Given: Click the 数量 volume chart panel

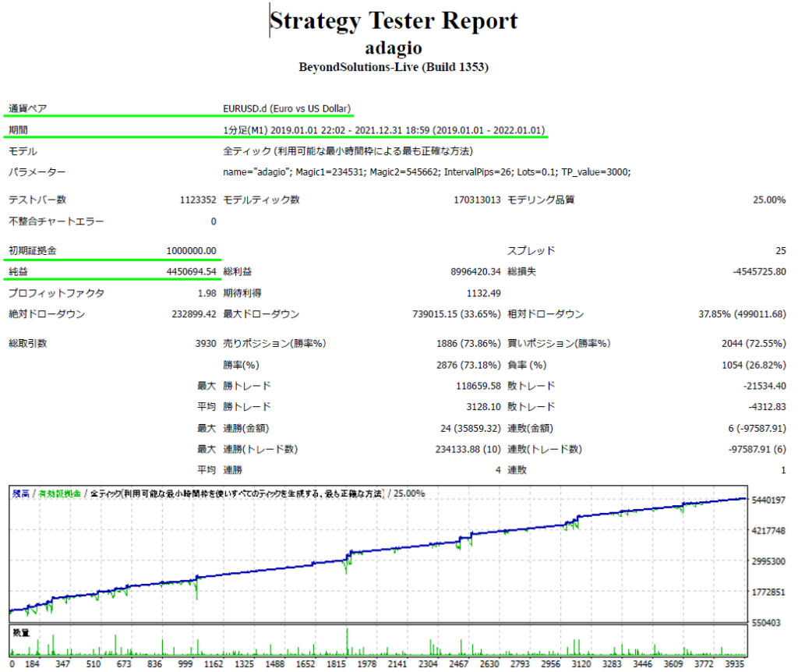Looking at the screenshot, I should [x=378, y=641].
